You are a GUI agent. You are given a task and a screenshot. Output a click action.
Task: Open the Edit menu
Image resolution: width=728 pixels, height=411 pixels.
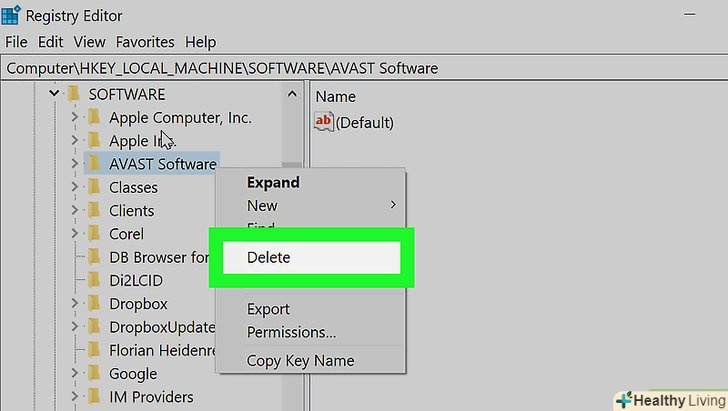click(50, 42)
